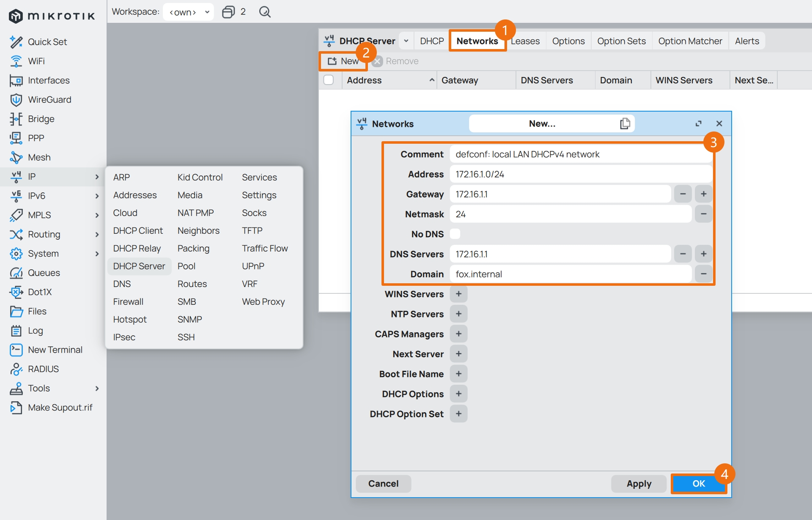Click the MikroTik logo

[x=52, y=16]
